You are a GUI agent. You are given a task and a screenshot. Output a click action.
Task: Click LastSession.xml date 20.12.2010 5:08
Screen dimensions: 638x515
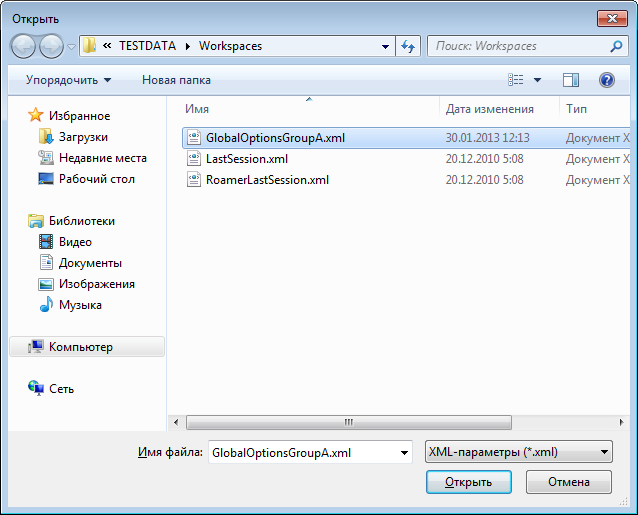484,159
